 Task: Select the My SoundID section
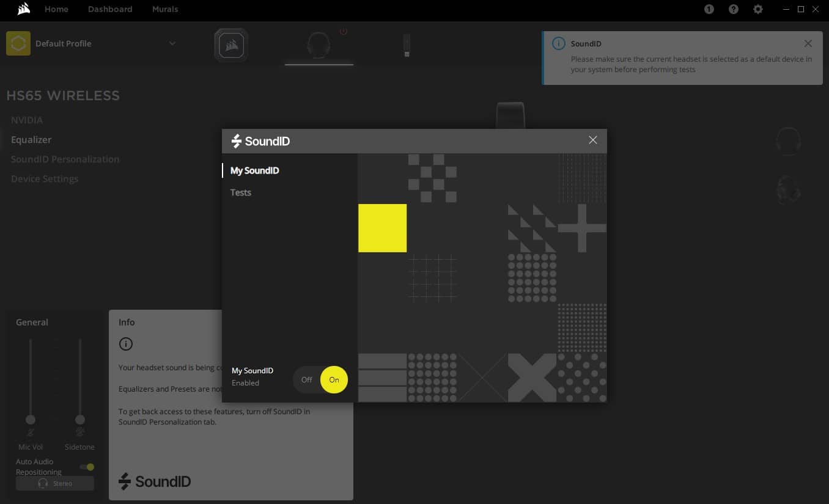255,170
